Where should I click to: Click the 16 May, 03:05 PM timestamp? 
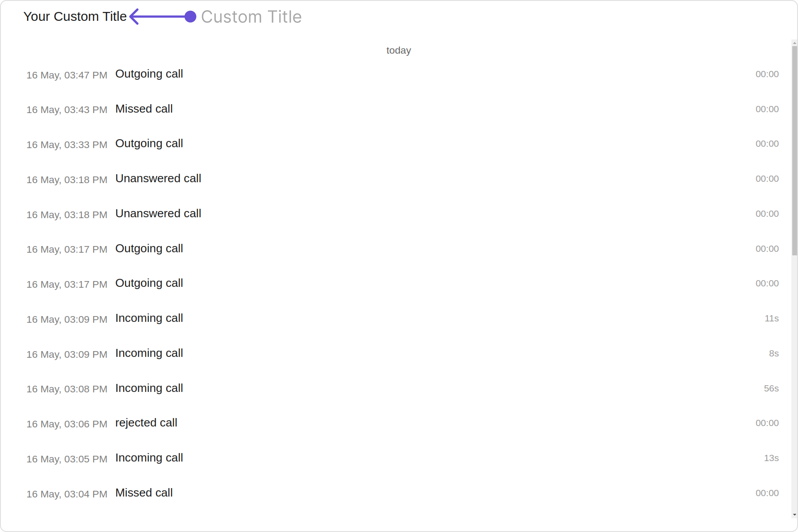67,459
